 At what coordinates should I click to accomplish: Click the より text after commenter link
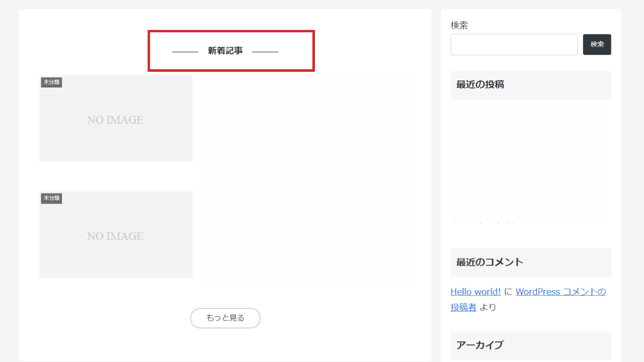[488, 307]
